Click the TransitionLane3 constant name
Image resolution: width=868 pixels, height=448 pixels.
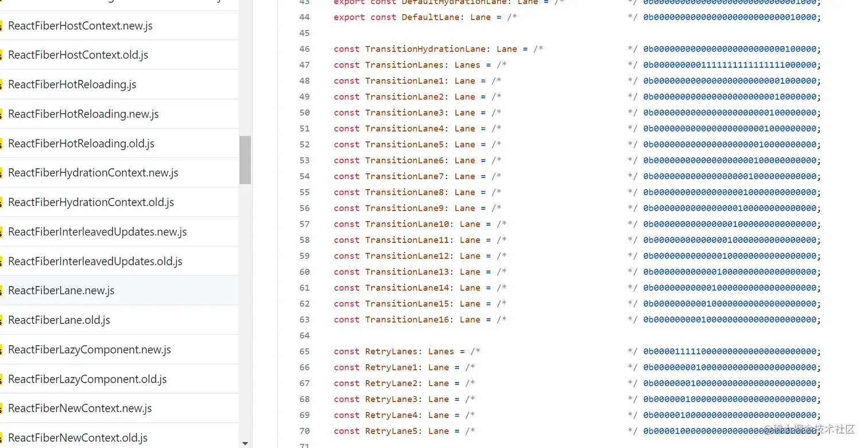(404, 113)
